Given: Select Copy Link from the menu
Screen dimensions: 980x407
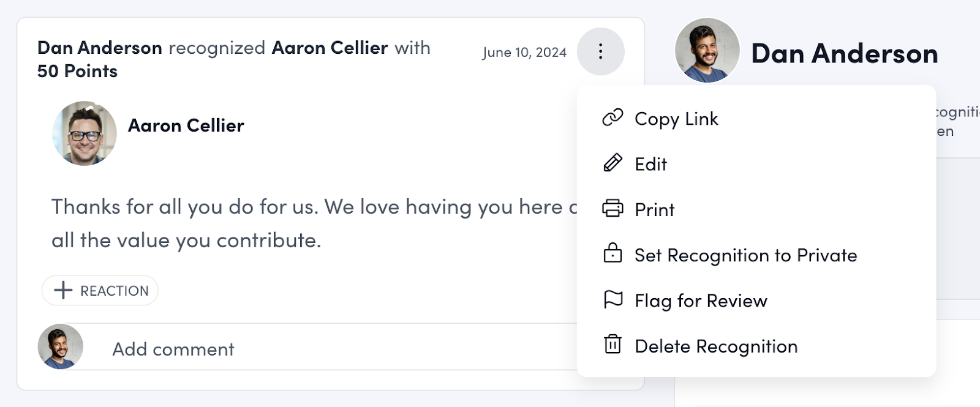Looking at the screenshot, I should (x=676, y=119).
